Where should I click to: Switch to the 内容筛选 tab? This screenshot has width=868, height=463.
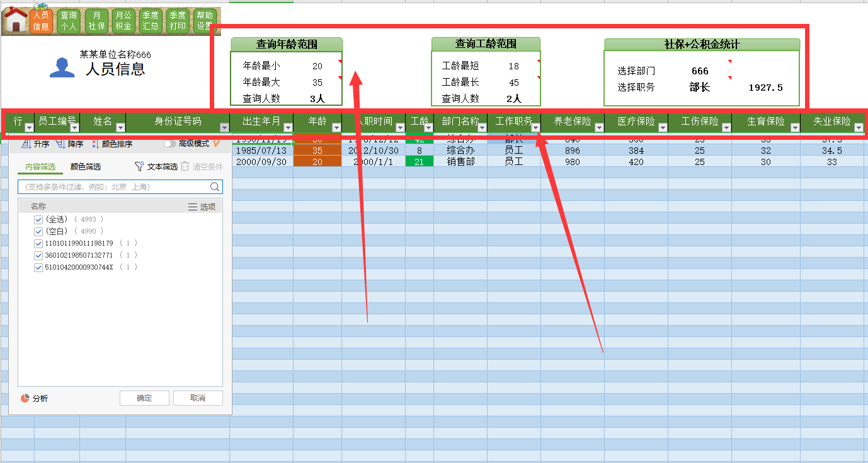pos(40,167)
